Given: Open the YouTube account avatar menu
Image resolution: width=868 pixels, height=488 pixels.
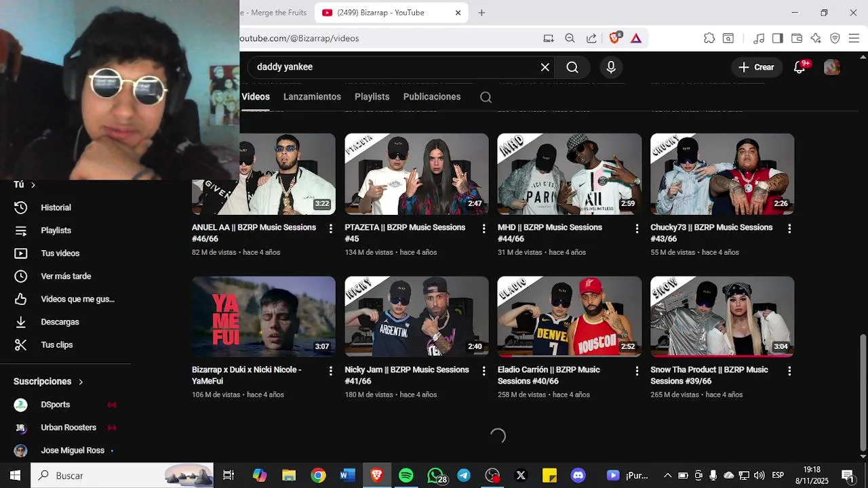Looking at the screenshot, I should (x=832, y=67).
